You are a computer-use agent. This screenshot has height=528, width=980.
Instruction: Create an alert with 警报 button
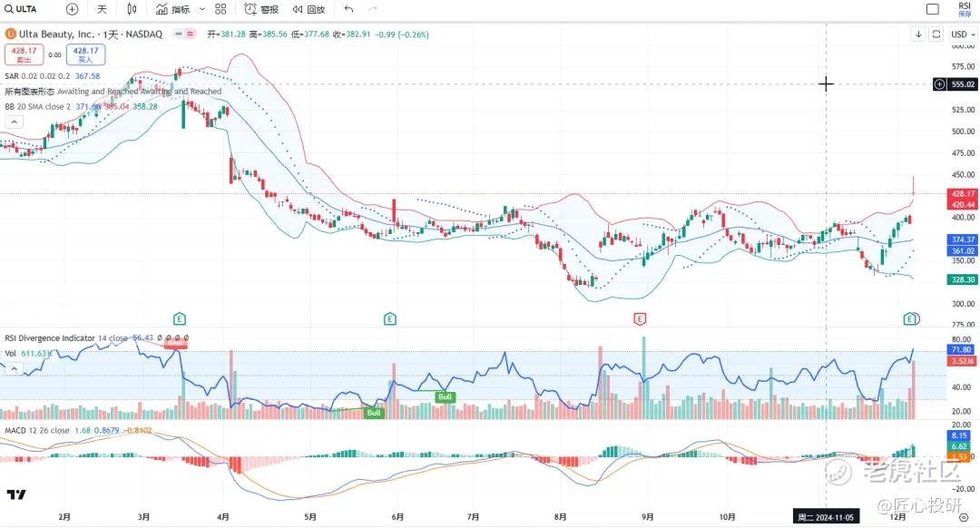(x=261, y=9)
